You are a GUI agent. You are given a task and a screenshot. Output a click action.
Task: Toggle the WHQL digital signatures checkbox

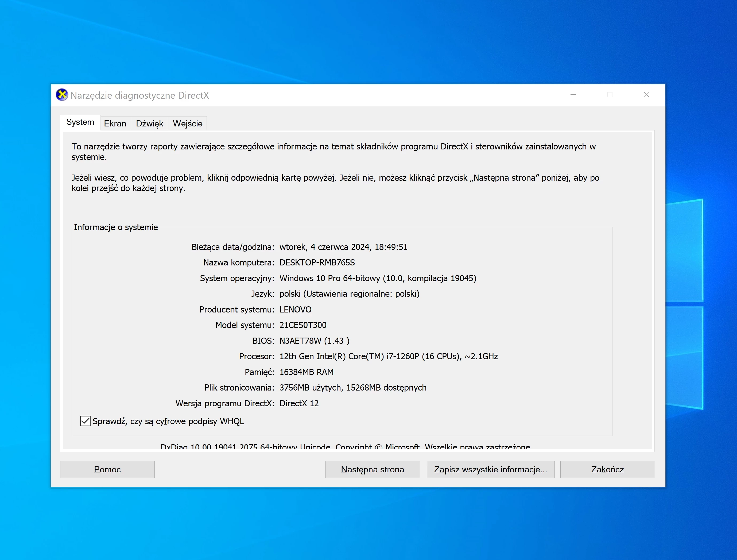[x=85, y=421]
